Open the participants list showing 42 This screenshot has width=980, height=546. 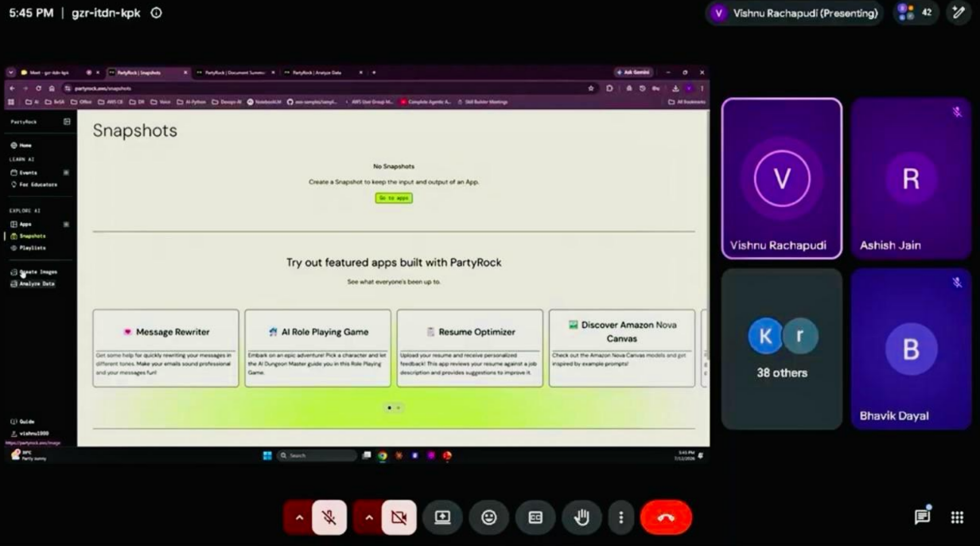tap(914, 13)
